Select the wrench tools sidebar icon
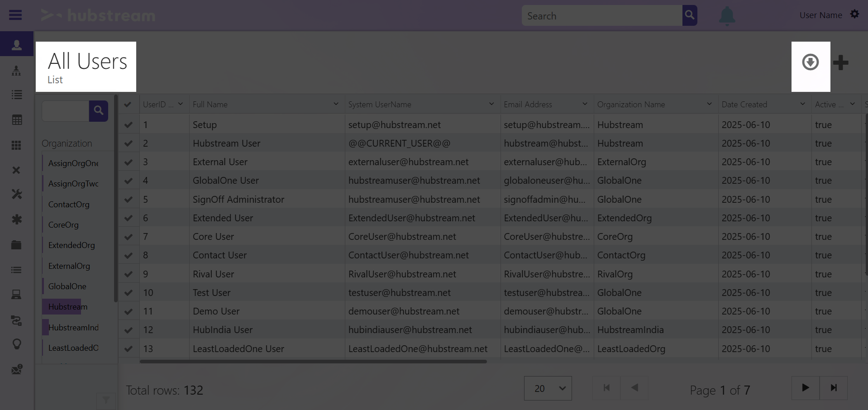868x410 pixels. (16, 194)
